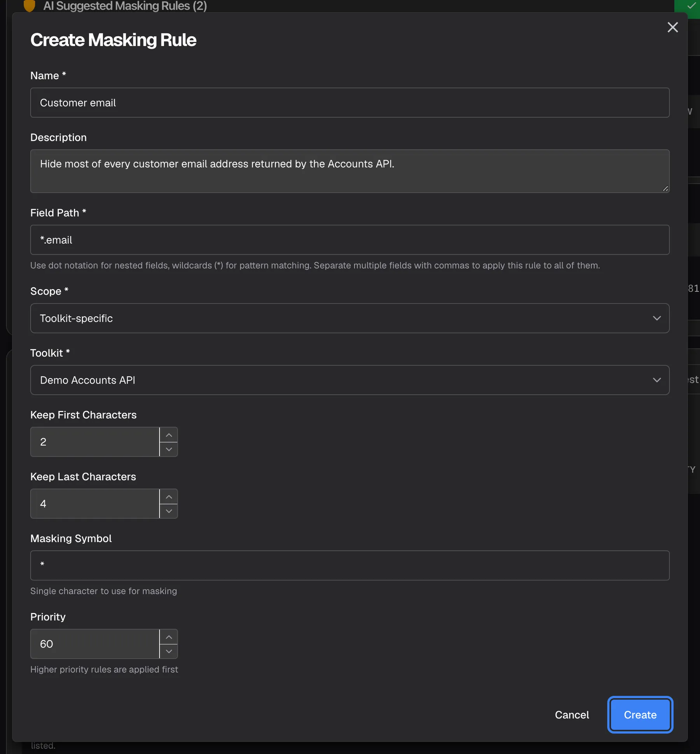Open the Scope dropdown

click(350, 318)
